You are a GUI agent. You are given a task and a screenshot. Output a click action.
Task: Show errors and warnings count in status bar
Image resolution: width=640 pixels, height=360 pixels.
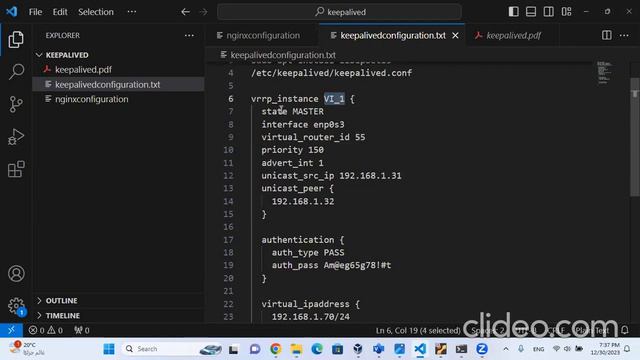[x=46, y=330]
